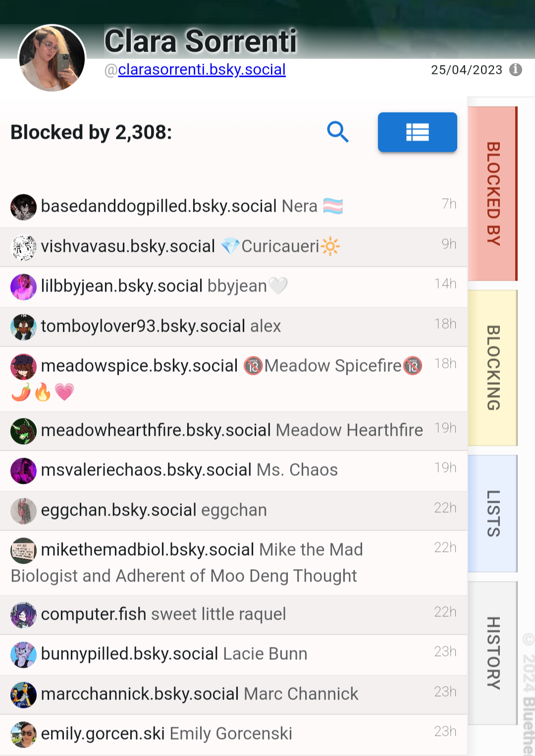
Task: Click vishvavasu.bsky.social avatar icon
Action: (x=23, y=247)
